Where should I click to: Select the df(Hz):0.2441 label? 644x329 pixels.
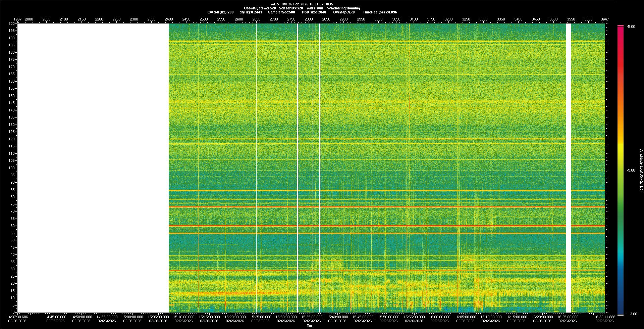(x=251, y=12)
